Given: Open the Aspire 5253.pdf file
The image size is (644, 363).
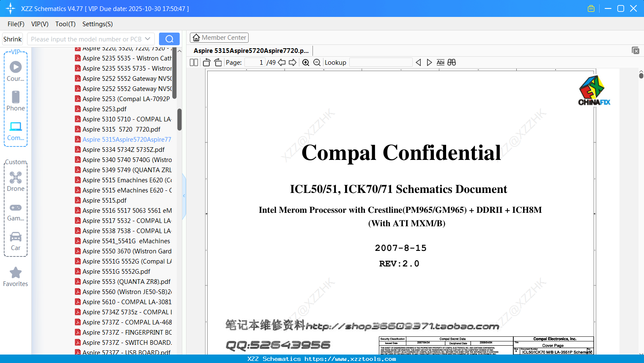Looking at the screenshot, I should click(x=101, y=109).
